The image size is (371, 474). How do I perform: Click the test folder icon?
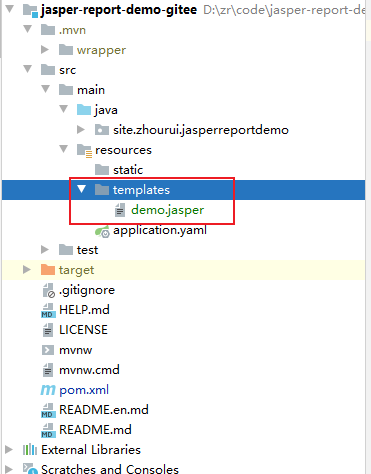pyautogui.click(x=66, y=250)
